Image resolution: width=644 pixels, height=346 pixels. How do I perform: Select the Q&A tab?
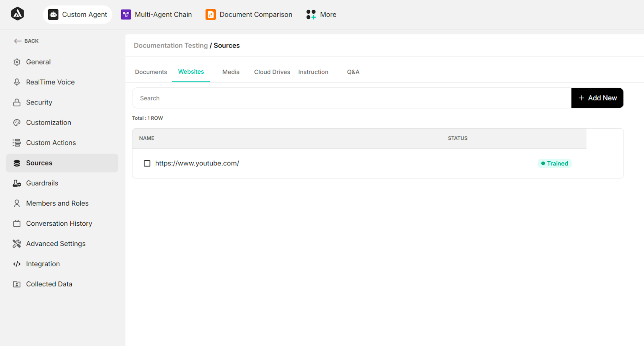353,72
